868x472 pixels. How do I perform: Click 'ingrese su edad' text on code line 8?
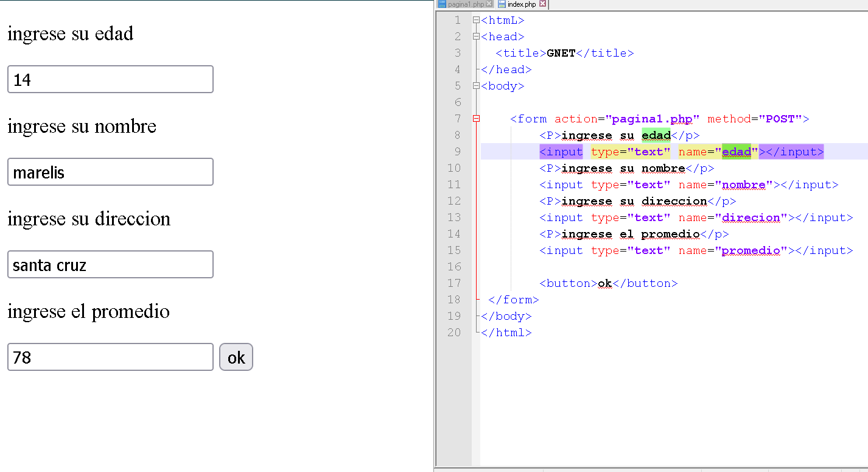point(616,135)
